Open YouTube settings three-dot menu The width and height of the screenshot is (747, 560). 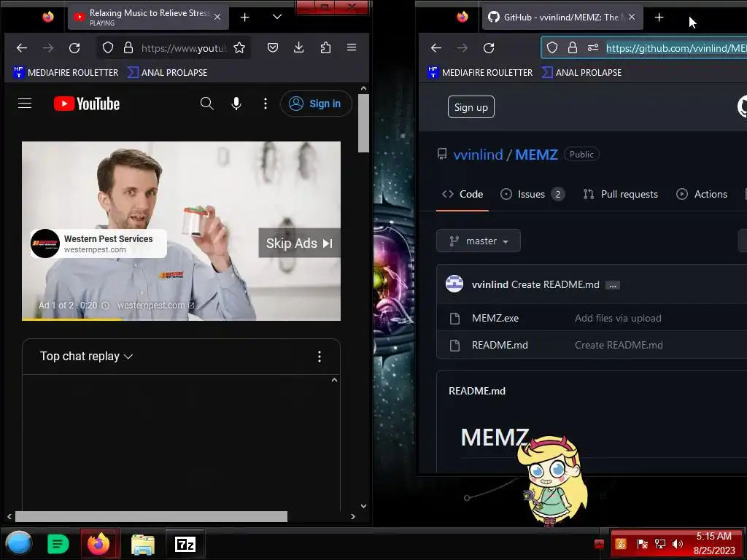pyautogui.click(x=266, y=104)
